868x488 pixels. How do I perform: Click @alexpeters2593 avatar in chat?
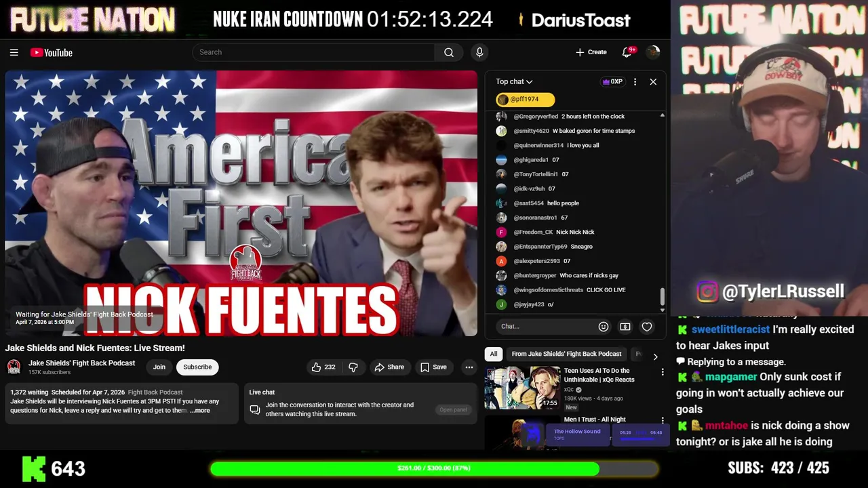pyautogui.click(x=501, y=261)
